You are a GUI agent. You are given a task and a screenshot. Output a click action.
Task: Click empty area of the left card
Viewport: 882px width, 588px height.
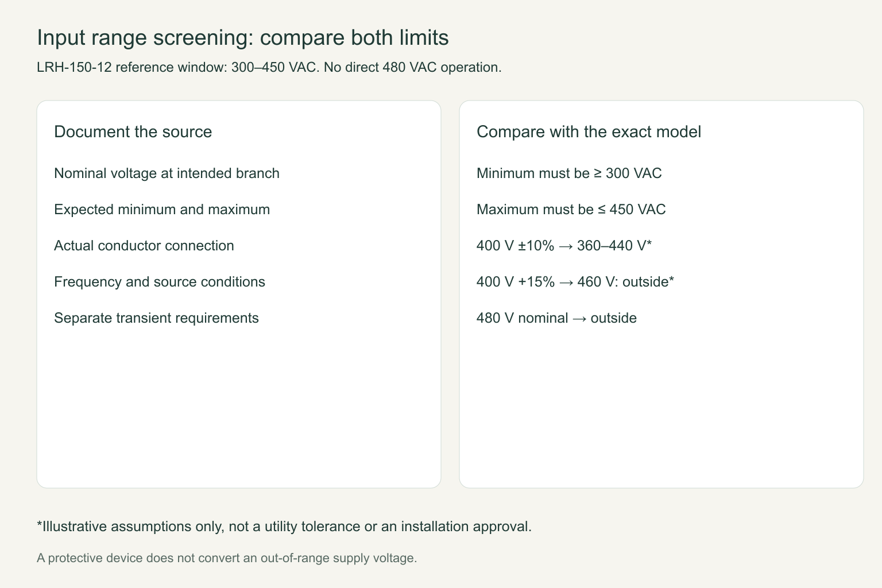(239, 408)
